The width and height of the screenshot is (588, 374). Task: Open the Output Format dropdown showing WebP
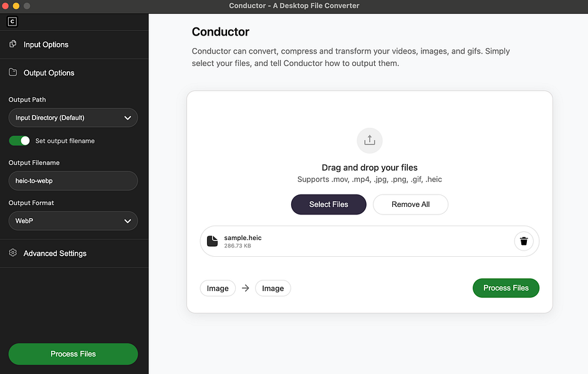pos(73,221)
